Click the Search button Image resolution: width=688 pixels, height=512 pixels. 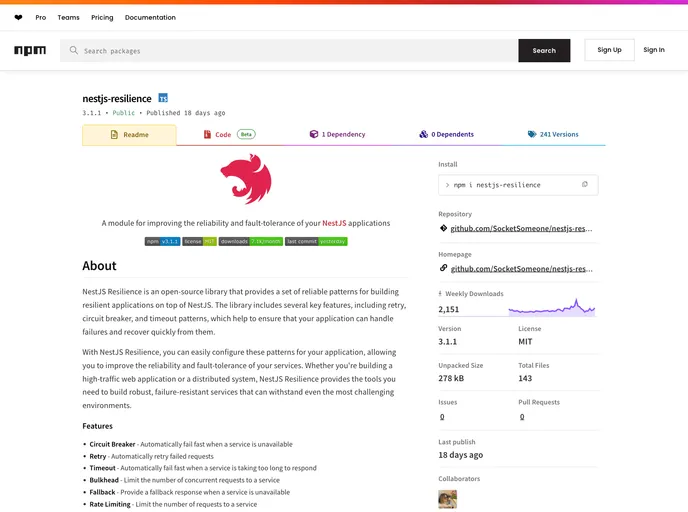pyautogui.click(x=544, y=50)
